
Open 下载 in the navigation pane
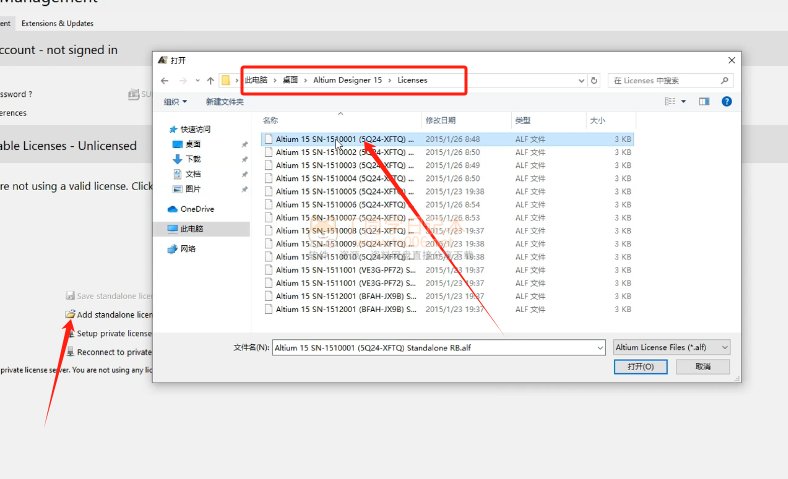point(186,159)
